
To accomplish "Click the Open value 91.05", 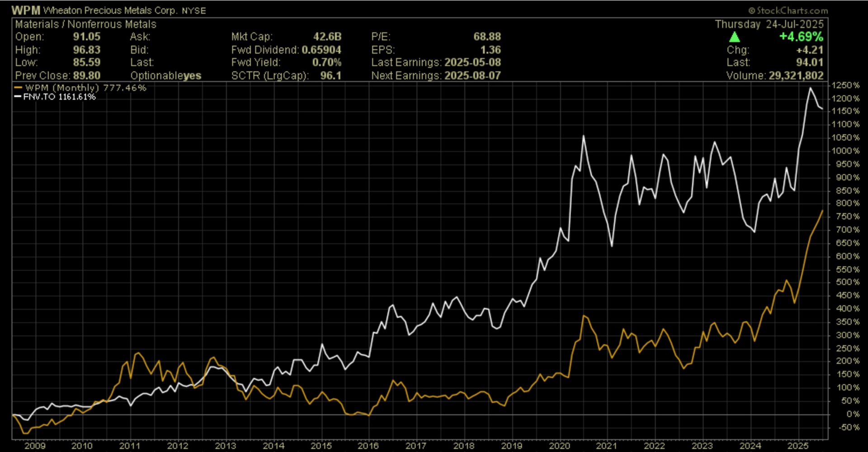I will pos(87,37).
